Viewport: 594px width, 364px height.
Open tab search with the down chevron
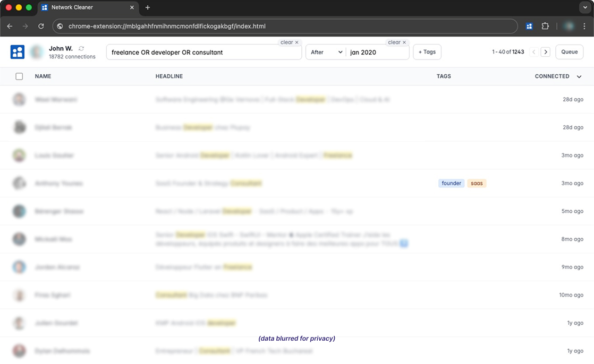[585, 7]
